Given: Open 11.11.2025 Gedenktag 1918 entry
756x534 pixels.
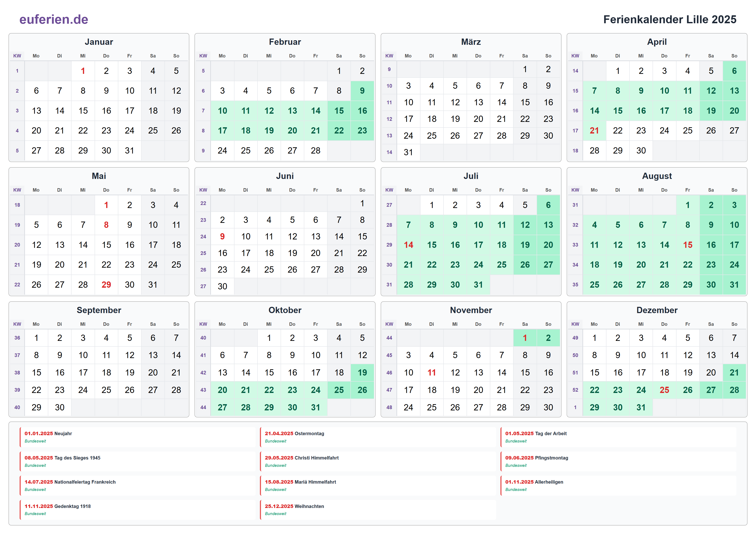Looking at the screenshot, I should coord(137,510).
